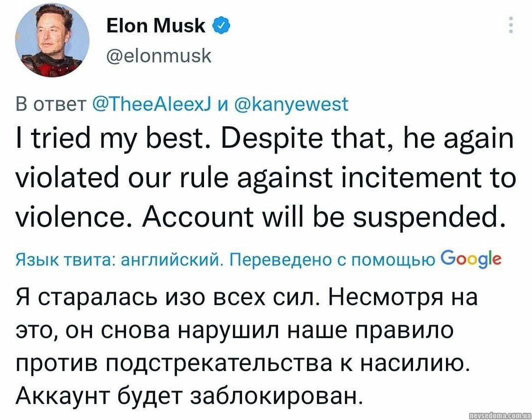Image resolution: width=532 pixels, height=420 pixels.
Task: Open the three-dot more options menu
Action: pyautogui.click(x=510, y=25)
